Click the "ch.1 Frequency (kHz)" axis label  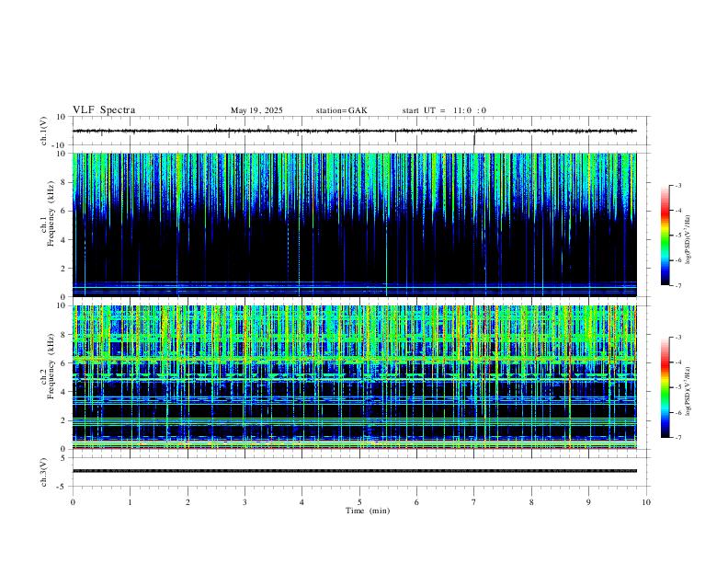tap(47, 213)
